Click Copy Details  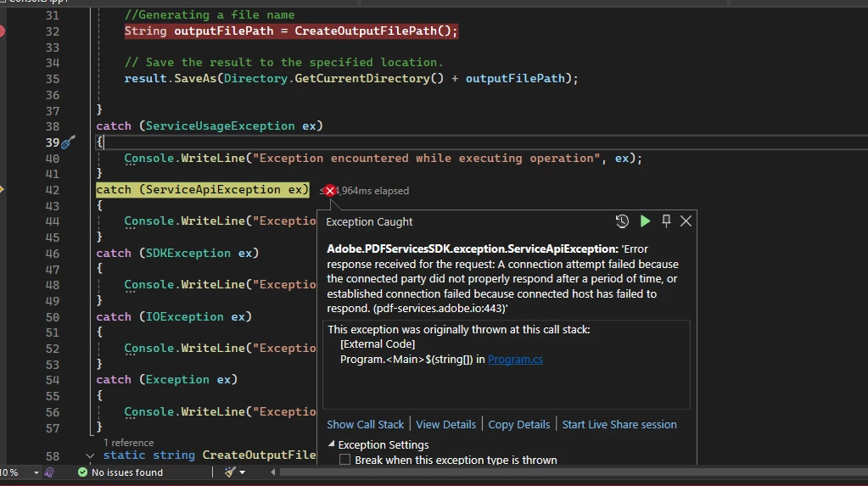518,425
